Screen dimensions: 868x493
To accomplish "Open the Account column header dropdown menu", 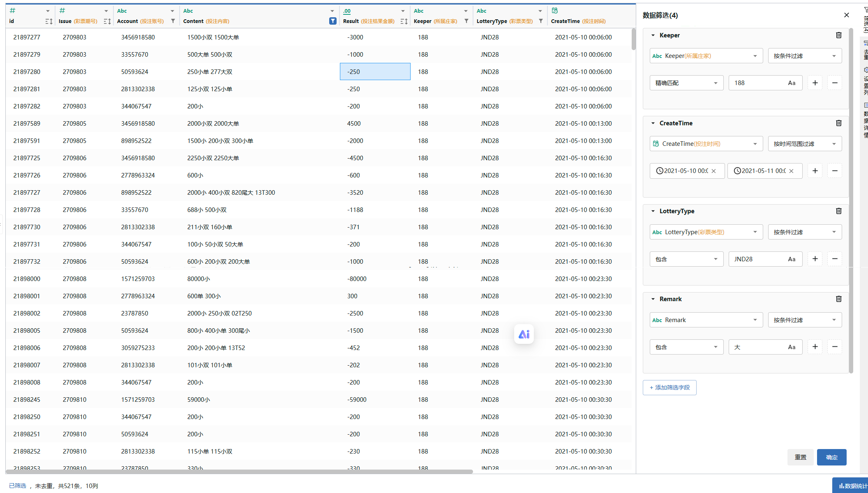I will (172, 11).
